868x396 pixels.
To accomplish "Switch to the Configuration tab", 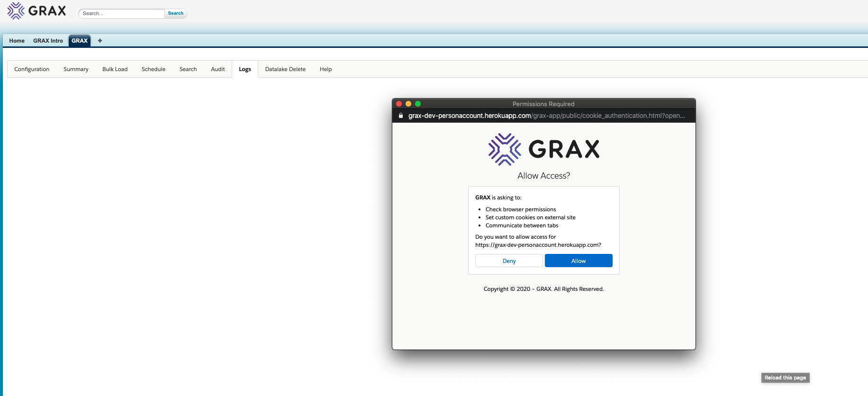I will pyautogui.click(x=32, y=69).
